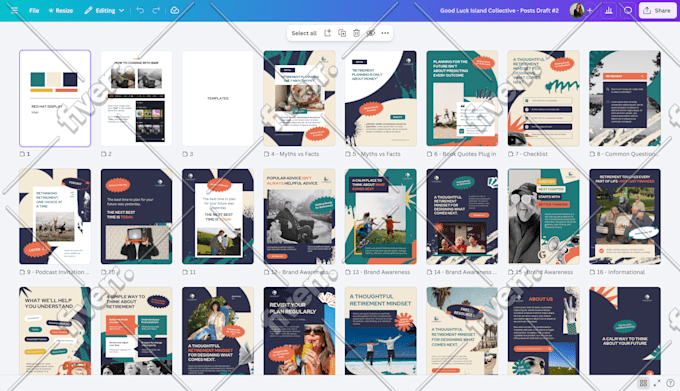Click the '7 - Checklist' page label
The height and width of the screenshot is (391, 680).
tap(531, 154)
